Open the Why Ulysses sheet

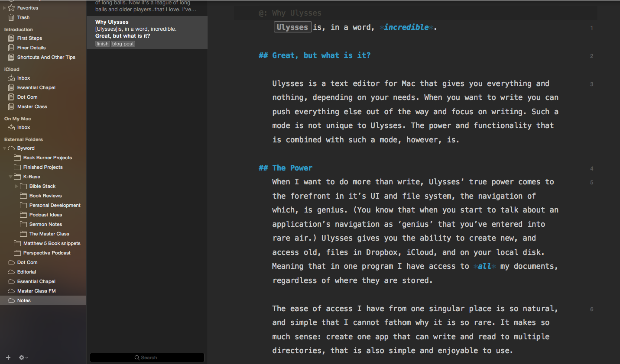point(147,32)
